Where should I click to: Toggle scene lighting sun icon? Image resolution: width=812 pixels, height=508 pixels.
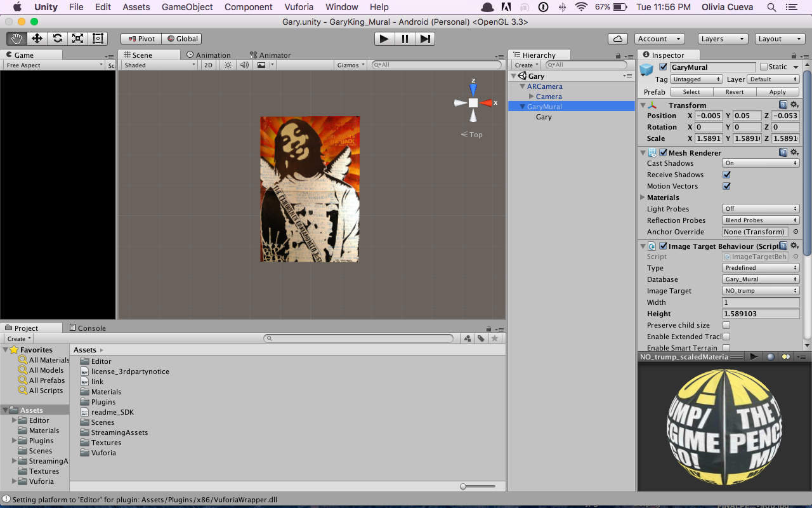[228, 65]
